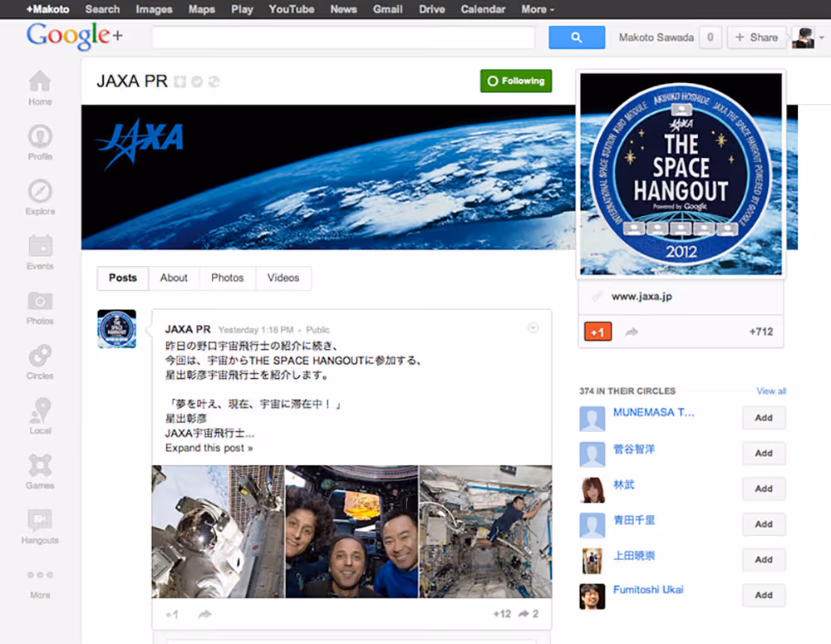
Task: Open +Makoto in the top bar
Action: pyautogui.click(x=47, y=9)
